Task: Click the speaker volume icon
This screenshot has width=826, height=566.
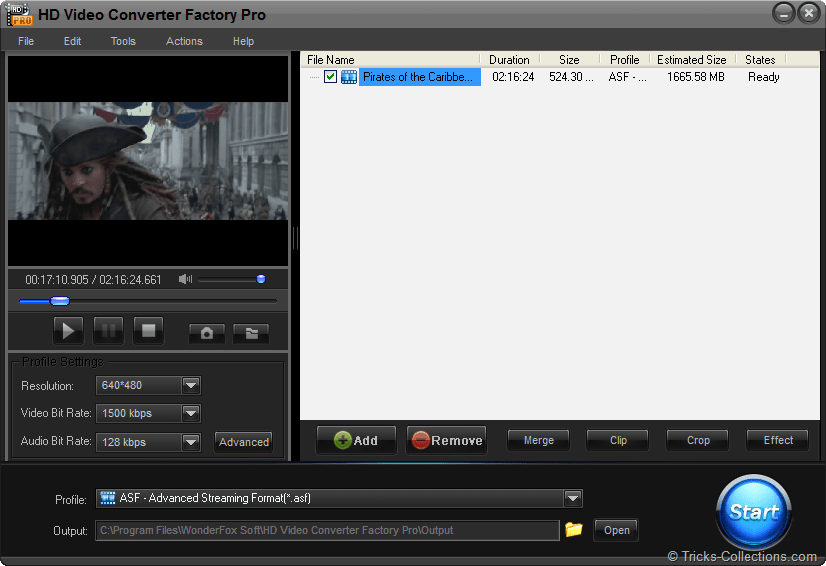Action: 185,279
